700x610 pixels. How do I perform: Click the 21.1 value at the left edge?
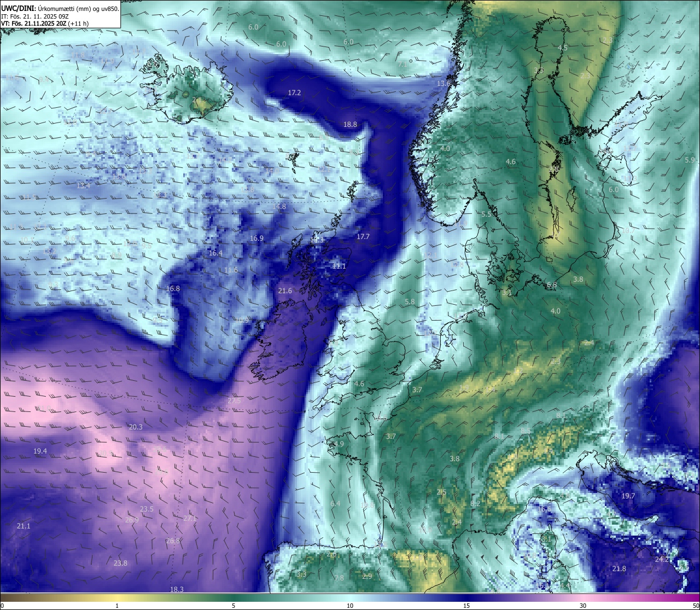tap(24, 526)
